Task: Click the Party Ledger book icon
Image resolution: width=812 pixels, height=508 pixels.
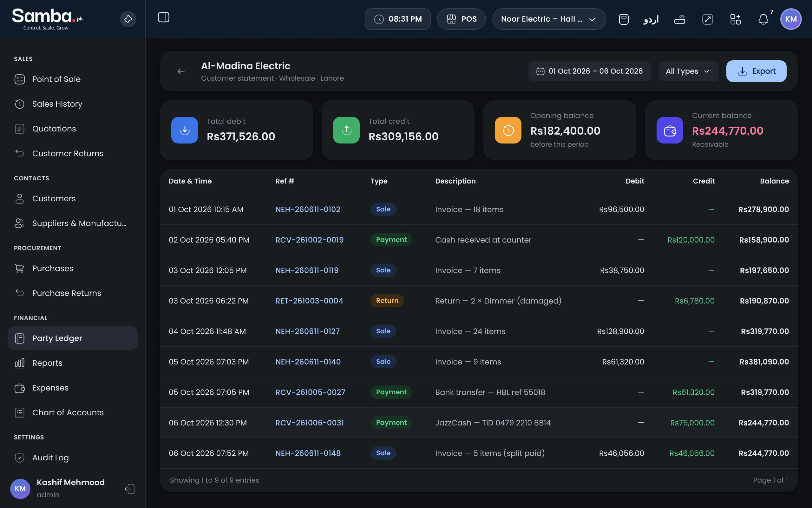Action: pos(19,338)
